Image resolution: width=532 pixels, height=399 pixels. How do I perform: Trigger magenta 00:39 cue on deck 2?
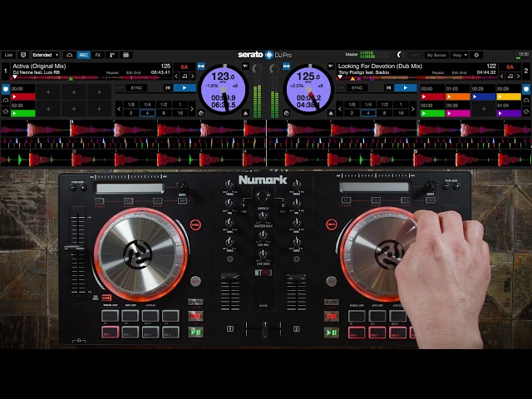click(458, 113)
